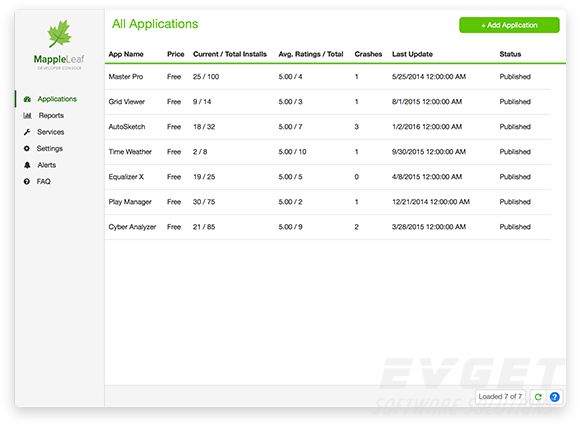
Task: Click installs value 19 / 25
Action: pyautogui.click(x=204, y=177)
